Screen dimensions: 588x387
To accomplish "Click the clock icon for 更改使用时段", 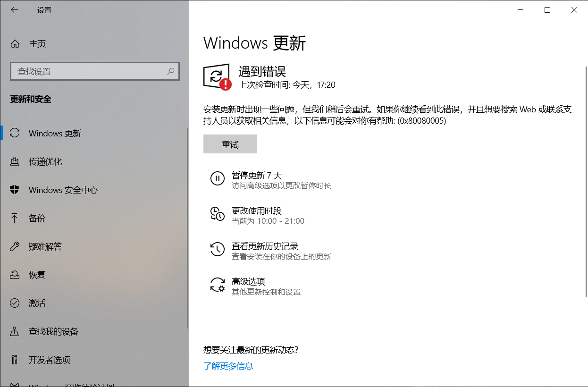I will (217, 214).
